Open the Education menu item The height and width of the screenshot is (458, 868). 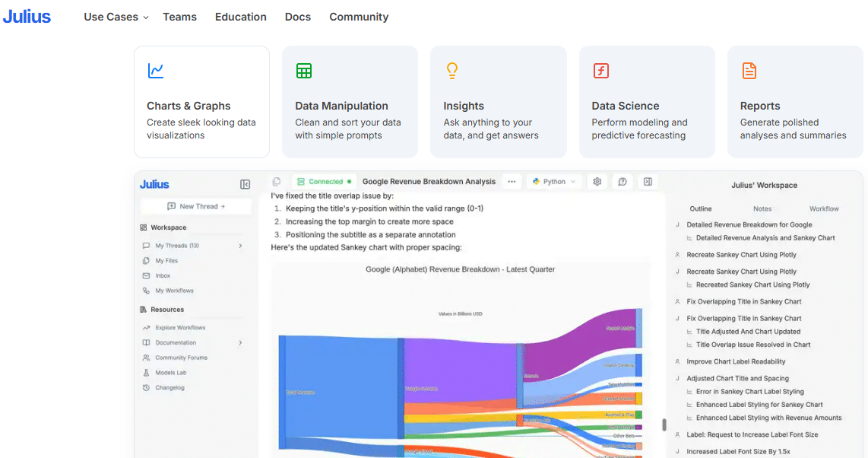click(x=241, y=17)
